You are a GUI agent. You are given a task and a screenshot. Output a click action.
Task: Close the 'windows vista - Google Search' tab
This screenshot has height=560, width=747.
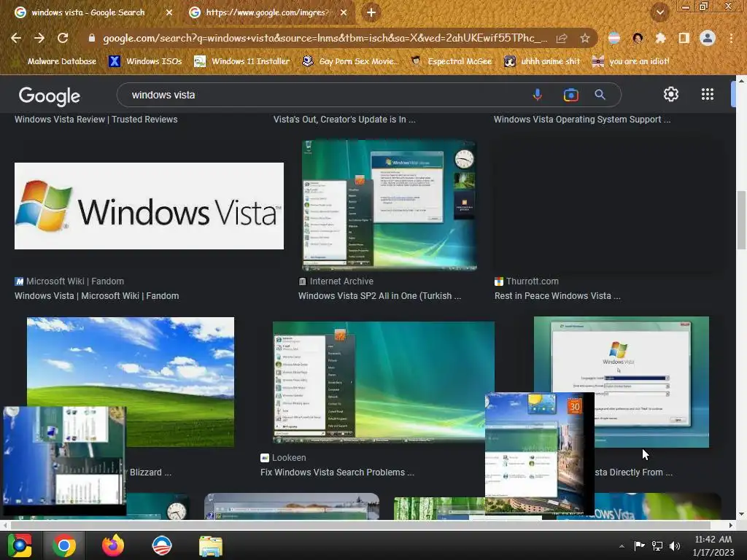pos(169,12)
